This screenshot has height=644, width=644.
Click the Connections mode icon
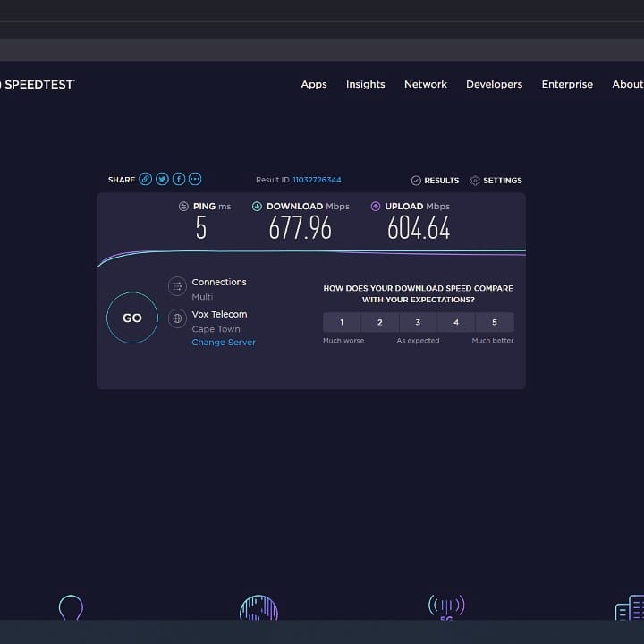click(177, 286)
